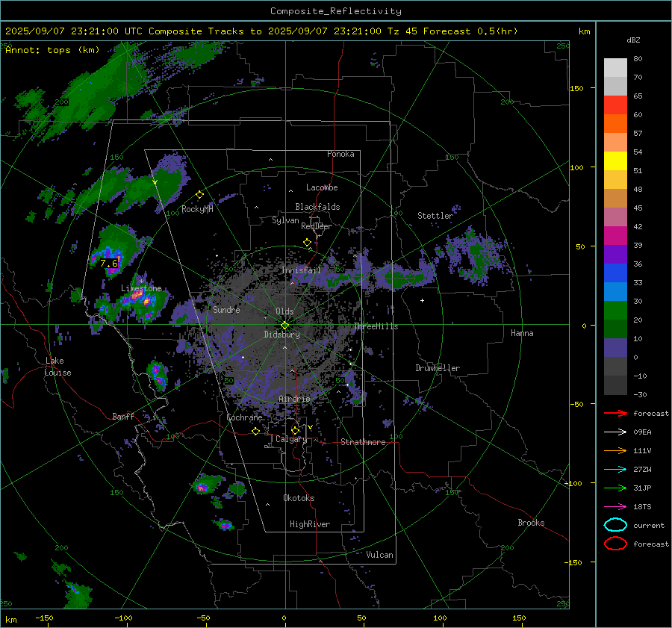Click the Innisfail city label

[301, 270]
